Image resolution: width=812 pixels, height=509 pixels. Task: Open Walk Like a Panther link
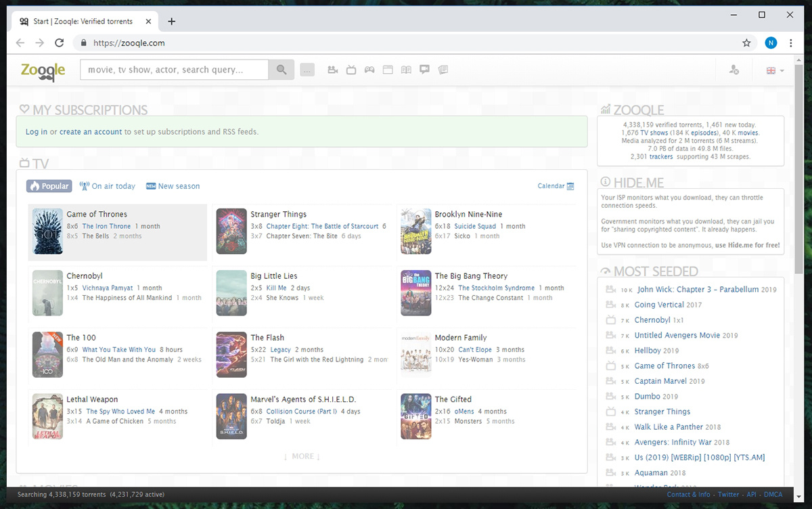[x=669, y=427]
